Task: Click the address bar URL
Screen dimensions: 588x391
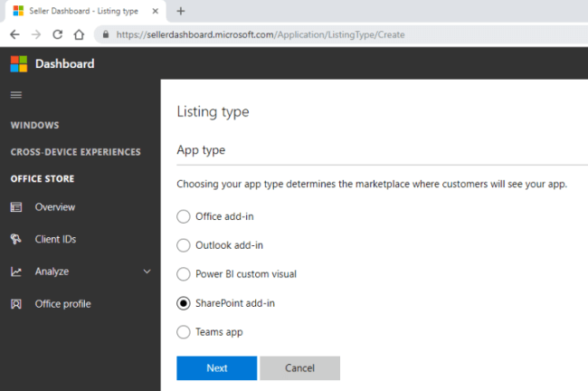Action: click(x=261, y=35)
